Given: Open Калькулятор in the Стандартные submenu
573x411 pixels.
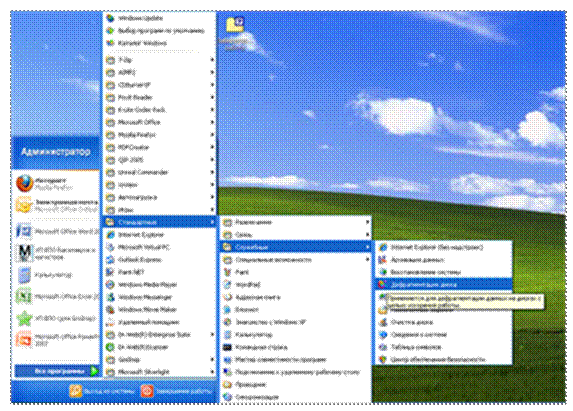Looking at the screenshot, I should (296, 335).
